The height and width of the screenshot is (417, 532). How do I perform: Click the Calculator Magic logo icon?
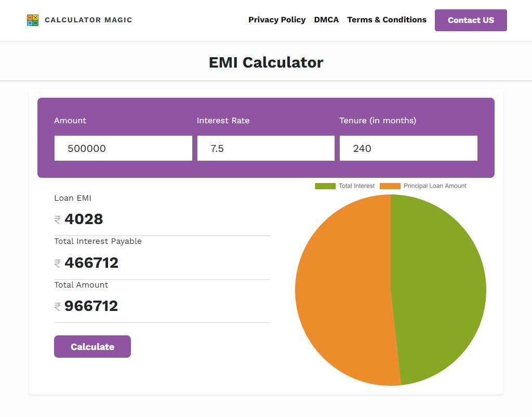[33, 20]
